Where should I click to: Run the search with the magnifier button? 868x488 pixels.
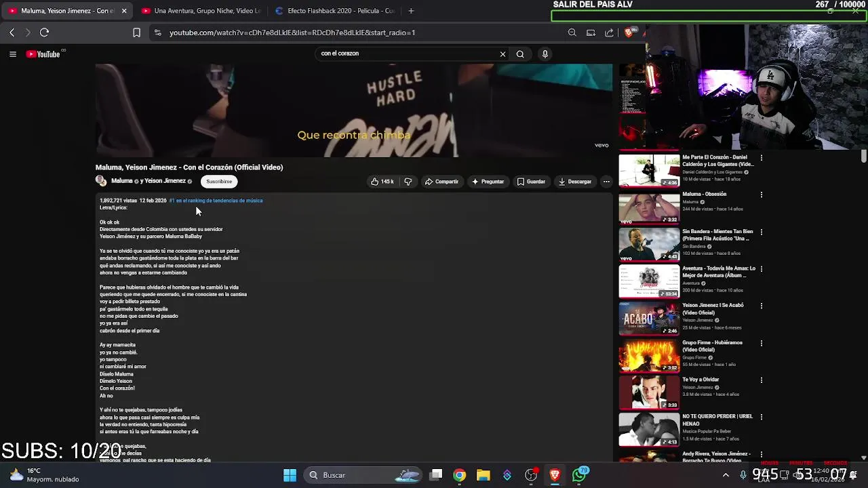click(x=520, y=54)
